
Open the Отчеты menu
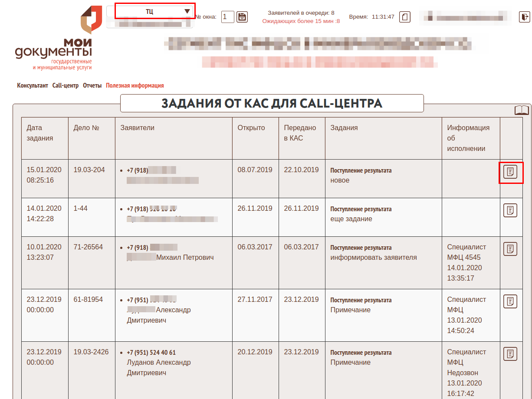coord(92,86)
